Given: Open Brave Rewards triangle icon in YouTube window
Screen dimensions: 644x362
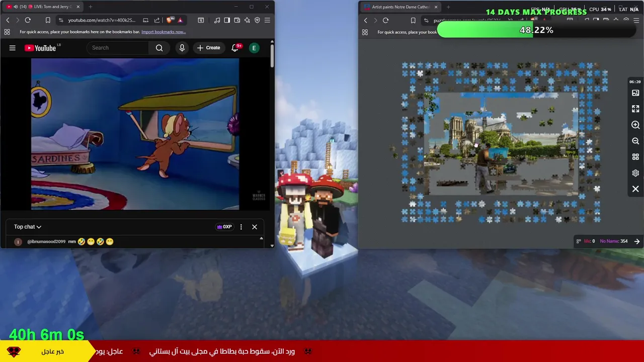Looking at the screenshot, I should point(180,20).
